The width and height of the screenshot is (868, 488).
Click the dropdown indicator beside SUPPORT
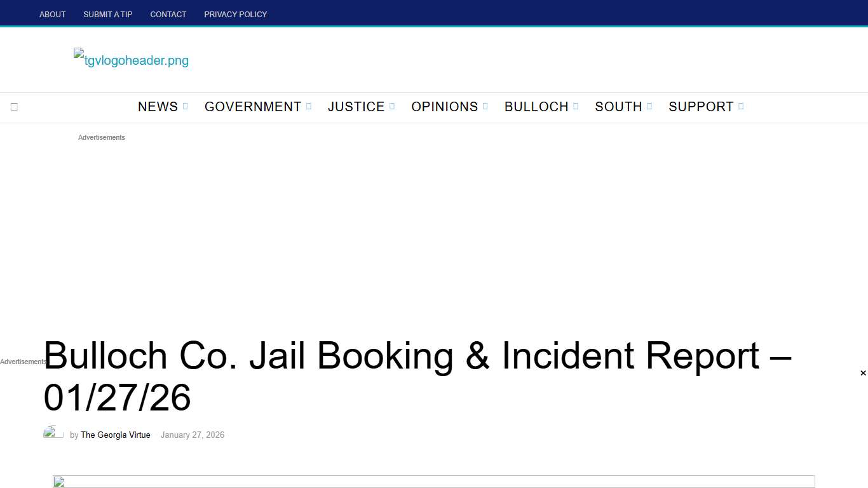pyautogui.click(x=741, y=106)
